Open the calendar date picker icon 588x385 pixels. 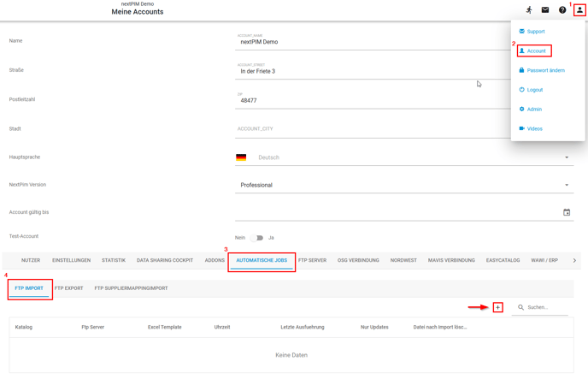coord(567,212)
